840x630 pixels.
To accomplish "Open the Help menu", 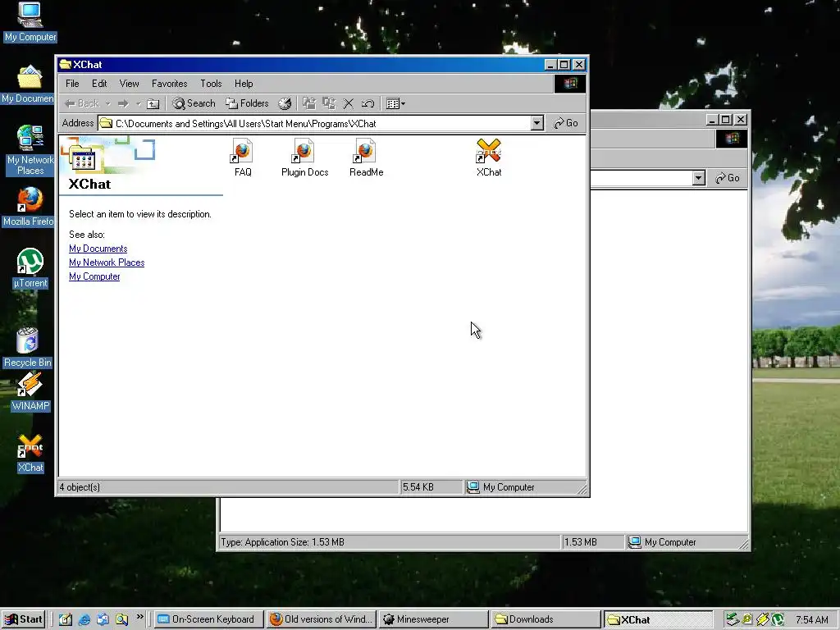I will tap(244, 84).
